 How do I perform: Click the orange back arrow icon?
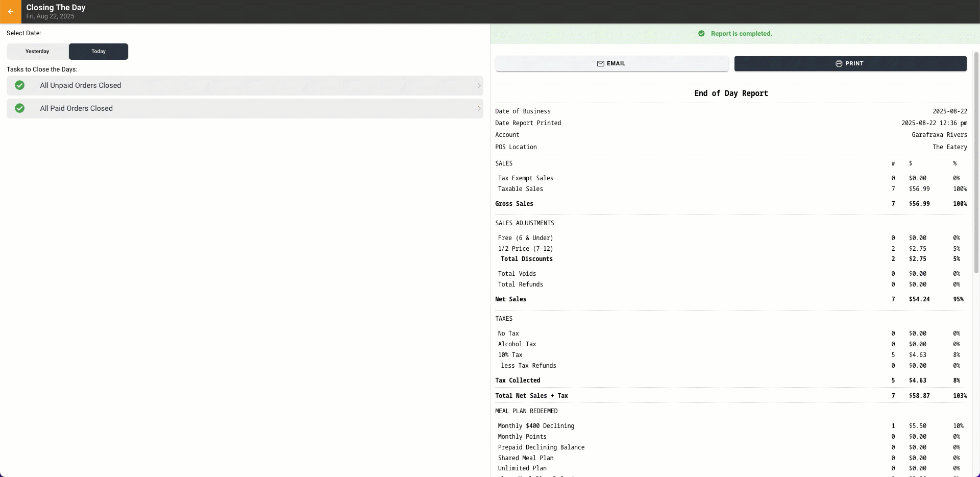click(x=11, y=12)
